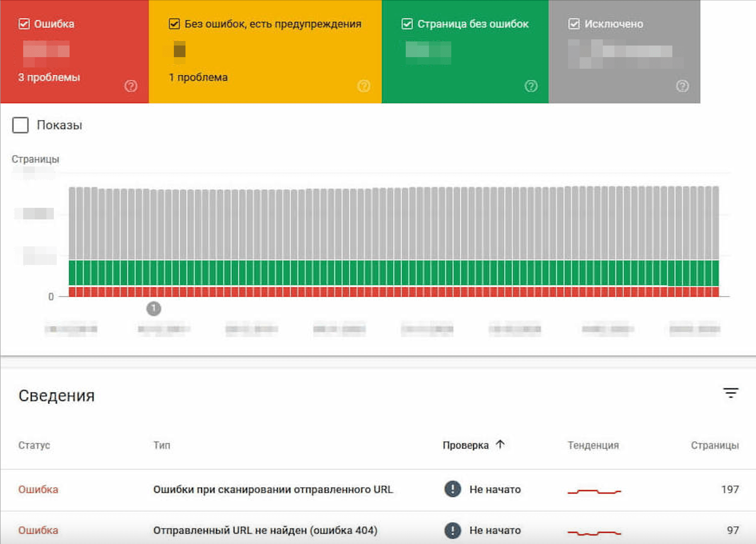Open help icon on yellow warnings card
Screen dimensions: 756x544
click(x=364, y=86)
